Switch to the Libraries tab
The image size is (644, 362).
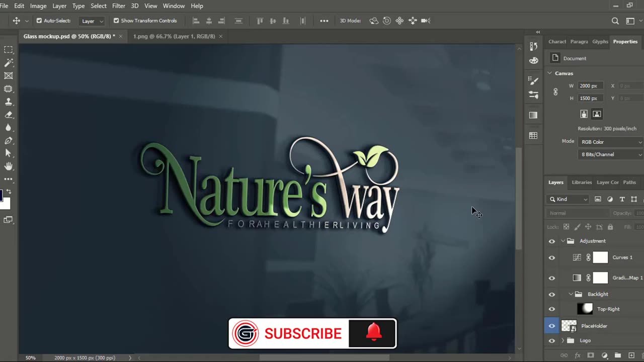point(582,183)
